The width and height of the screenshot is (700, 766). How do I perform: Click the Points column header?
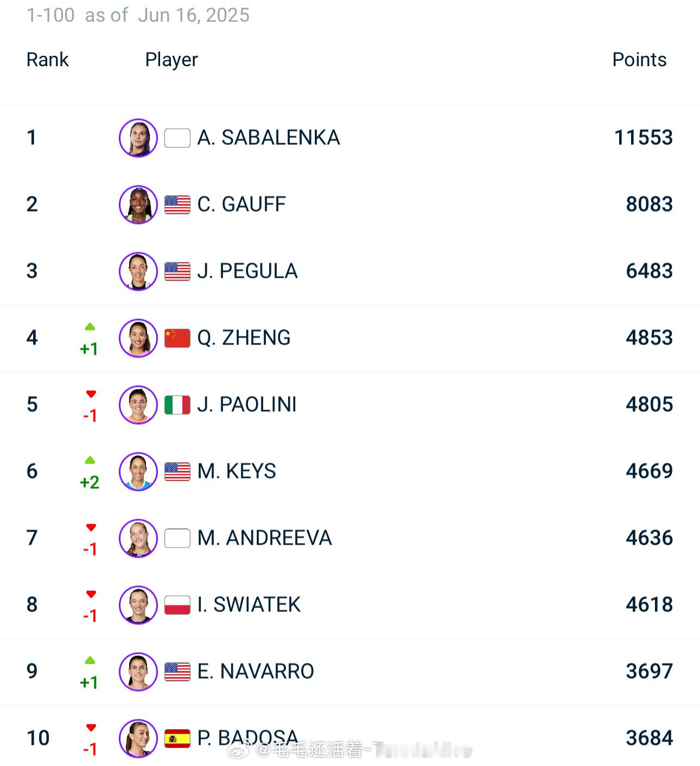(639, 60)
